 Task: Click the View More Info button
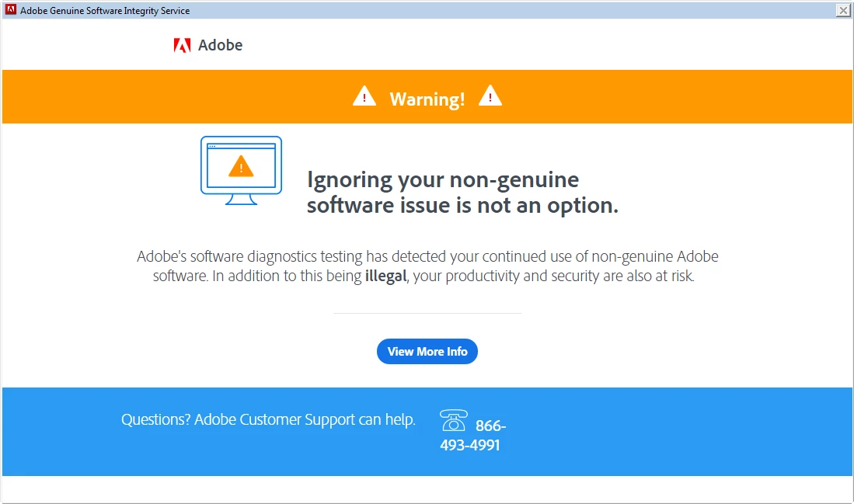427,352
